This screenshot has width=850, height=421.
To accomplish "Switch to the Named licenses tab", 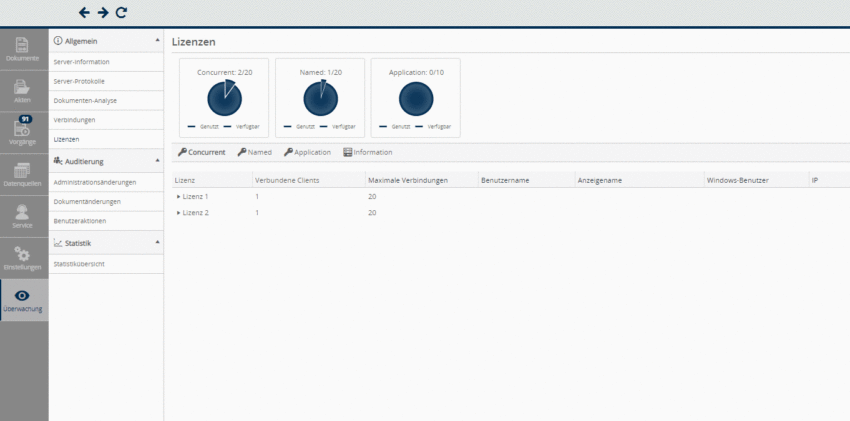I will click(x=255, y=152).
